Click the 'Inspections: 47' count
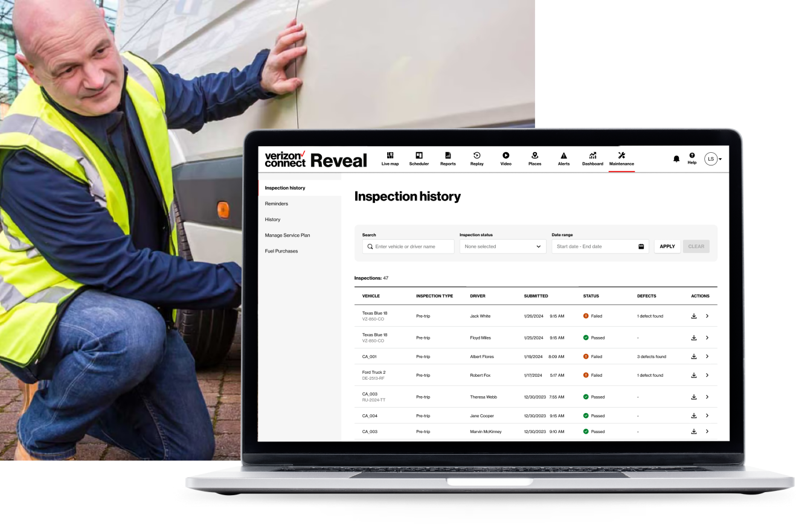This screenshot has width=796, height=532. [x=371, y=278]
